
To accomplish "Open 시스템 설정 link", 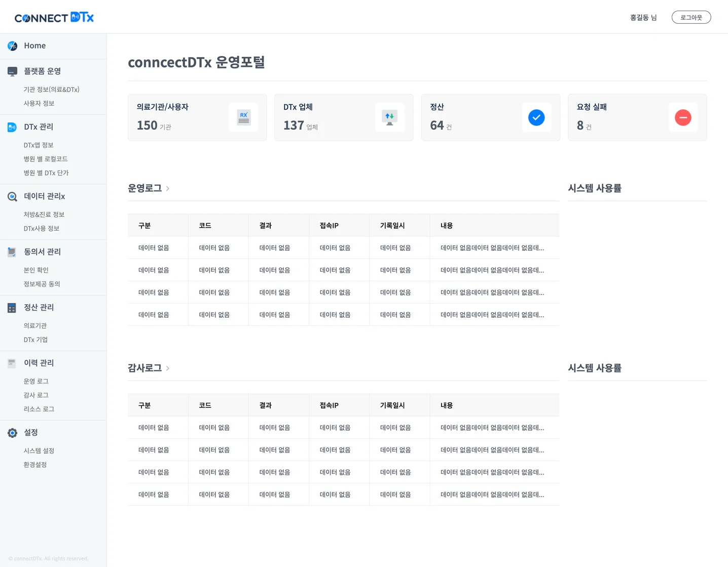I will [39, 451].
